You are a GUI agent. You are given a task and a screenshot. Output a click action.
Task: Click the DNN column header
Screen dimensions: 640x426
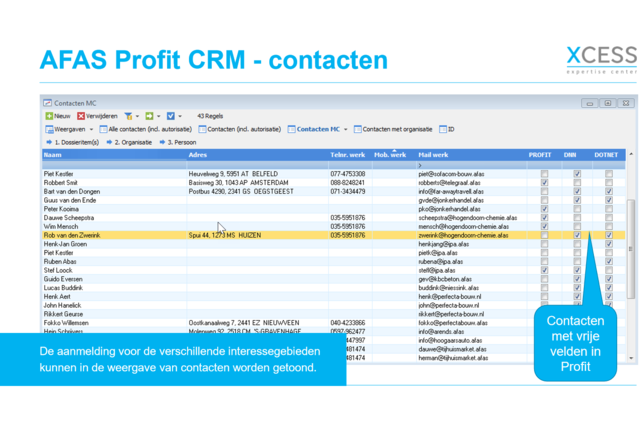577,155
